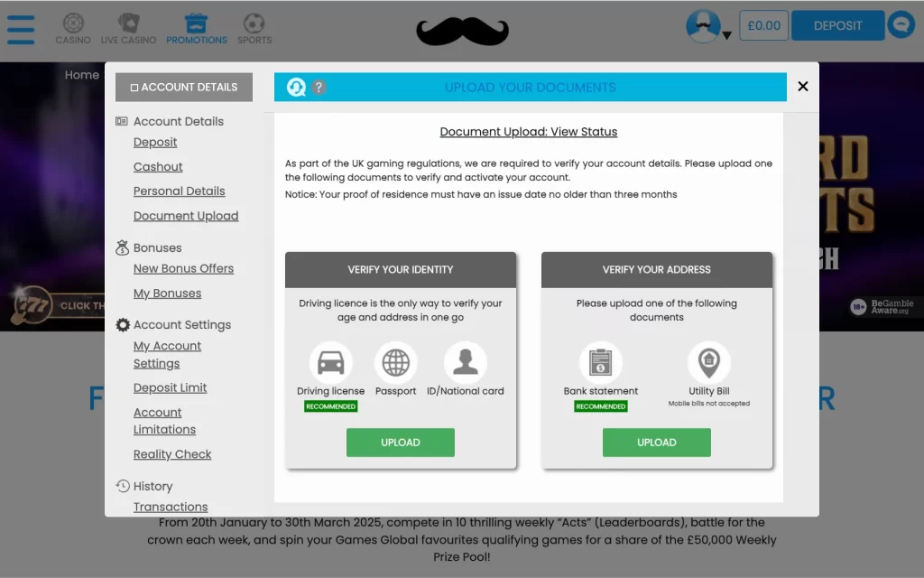Click Upload under Verify Your Identity

(400, 443)
